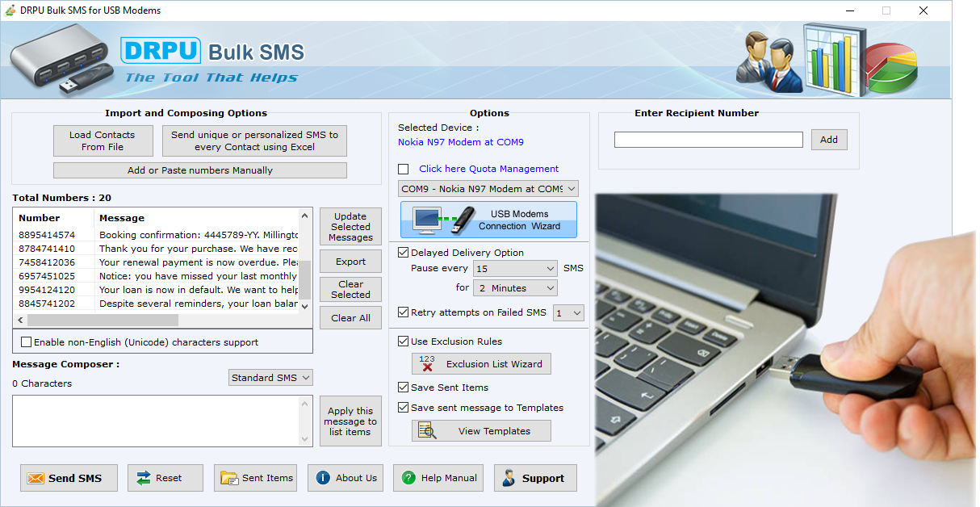Click the Message column header

pos(122,218)
